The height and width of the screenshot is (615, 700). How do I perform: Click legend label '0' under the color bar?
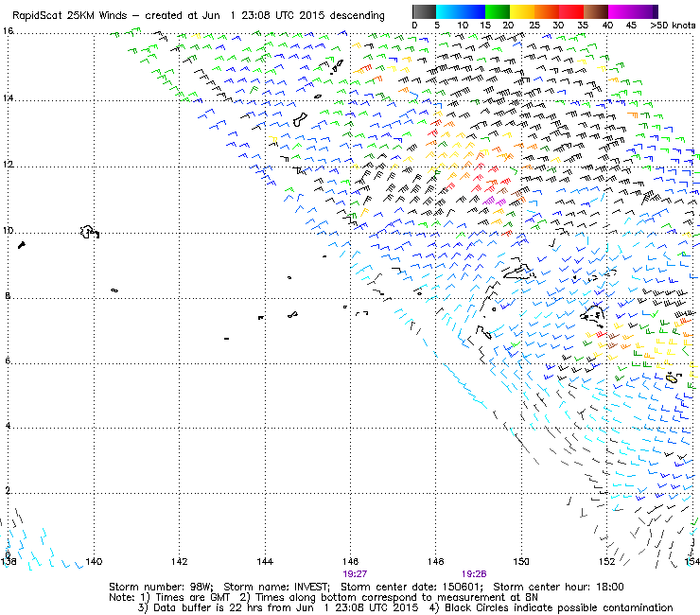(414, 26)
